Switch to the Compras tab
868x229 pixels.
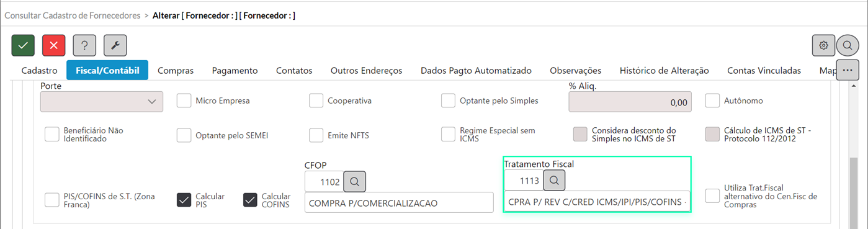point(176,71)
